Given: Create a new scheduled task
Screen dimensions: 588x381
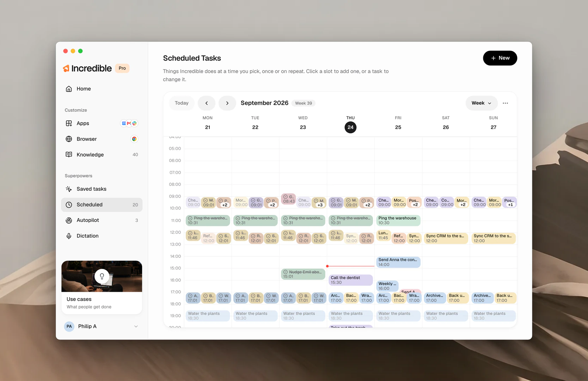Looking at the screenshot, I should [x=500, y=58].
